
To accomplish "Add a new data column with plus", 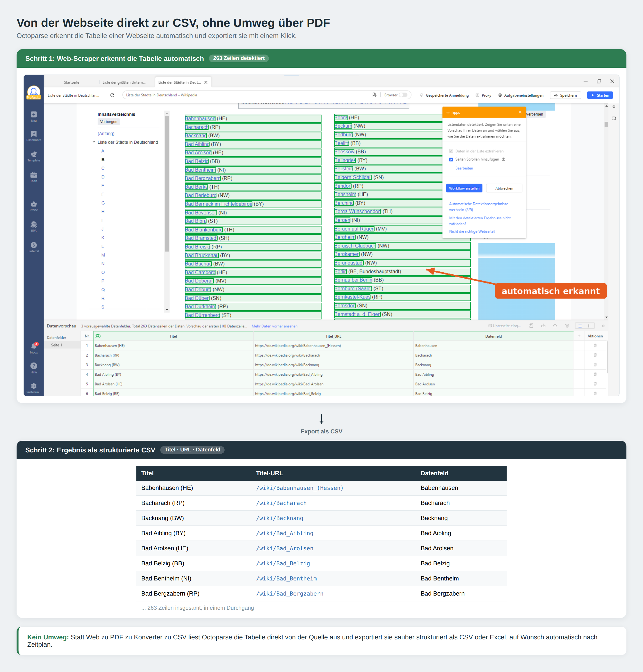I will (579, 336).
